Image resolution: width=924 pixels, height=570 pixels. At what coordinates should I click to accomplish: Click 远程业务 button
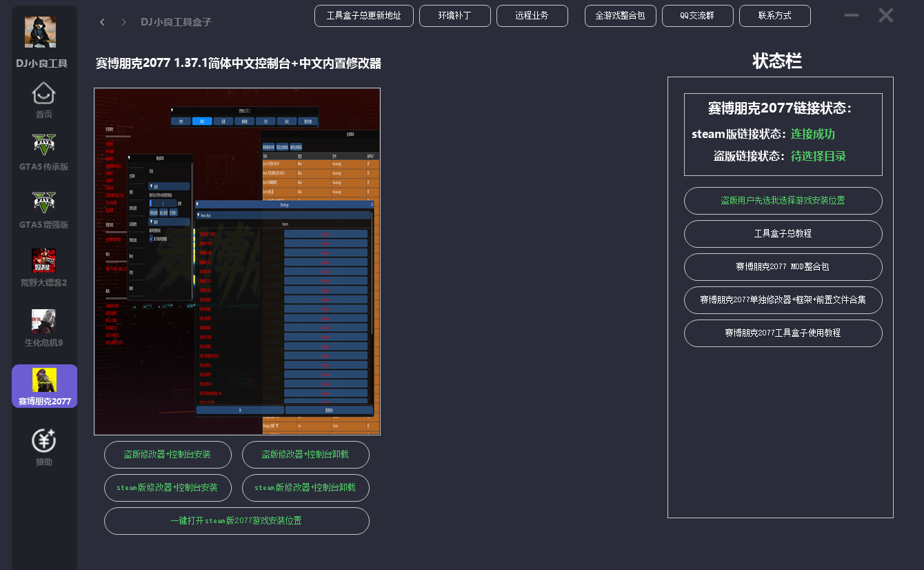(532, 16)
